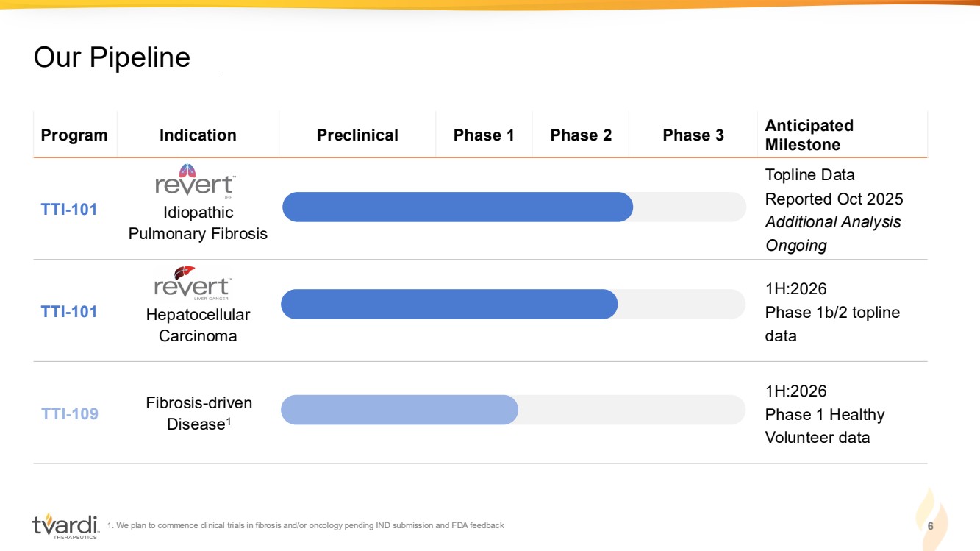Select the Idiopathic Pulmonary Fibrosis progress bar
The image size is (980, 551).
coord(457,207)
